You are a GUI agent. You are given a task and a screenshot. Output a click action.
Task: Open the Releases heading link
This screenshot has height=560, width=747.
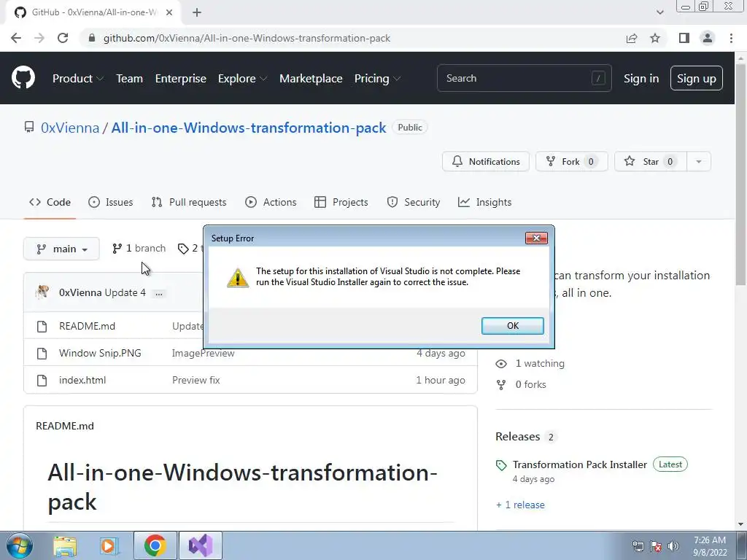(517, 437)
